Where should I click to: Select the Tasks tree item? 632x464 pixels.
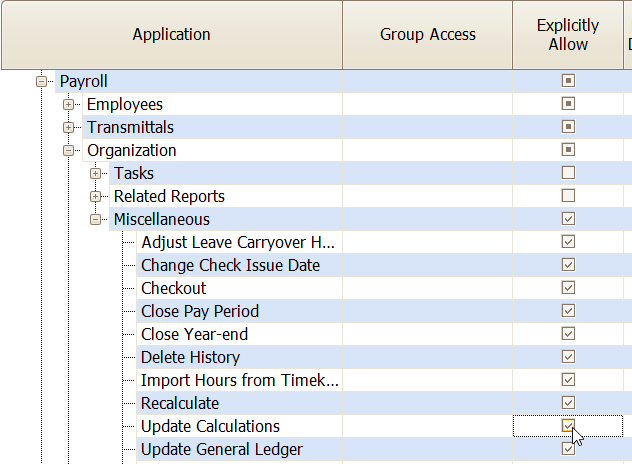point(134,173)
